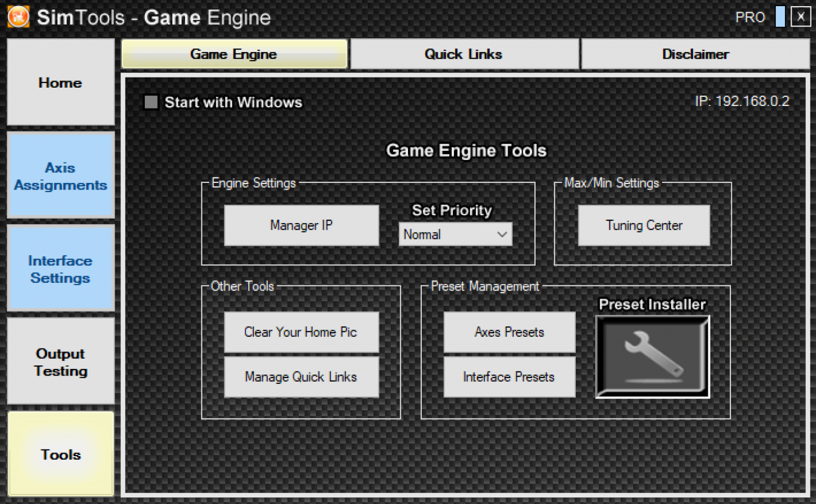
Task: Click the IP: 192.168.0.2 text
Action: pos(742,101)
